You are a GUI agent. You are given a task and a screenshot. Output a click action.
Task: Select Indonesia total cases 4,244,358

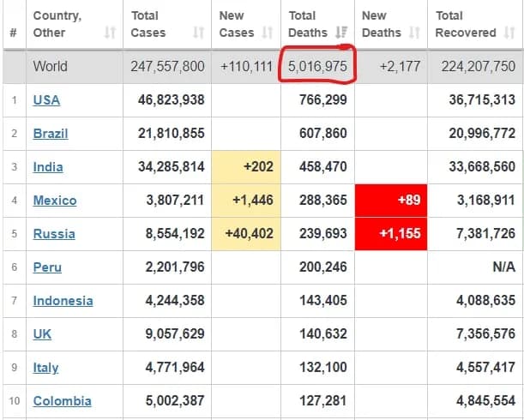(x=175, y=300)
